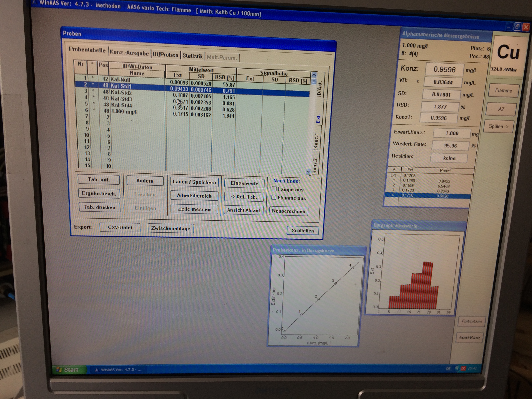Viewport: 532px width, 399px height.
Task: Click the Ändern button
Action: 145,181
